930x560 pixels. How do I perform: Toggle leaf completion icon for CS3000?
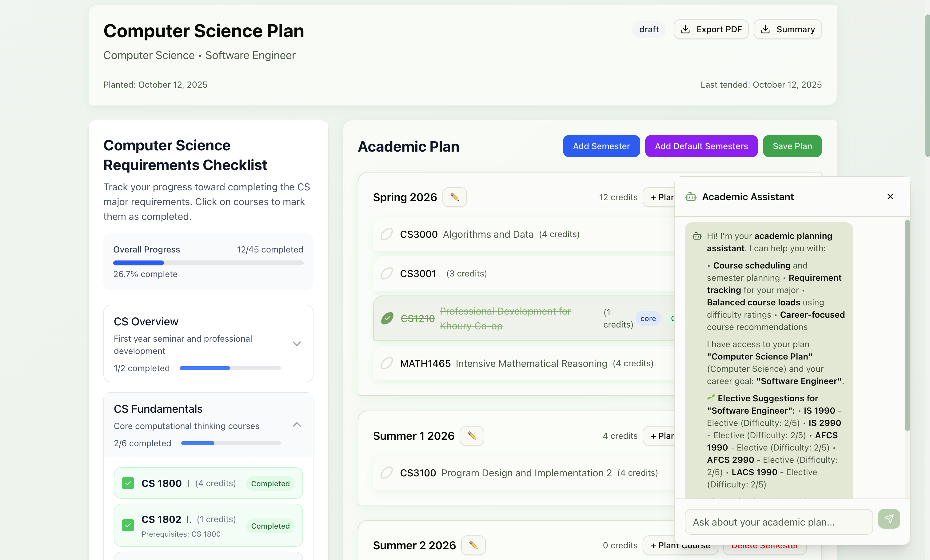point(386,234)
